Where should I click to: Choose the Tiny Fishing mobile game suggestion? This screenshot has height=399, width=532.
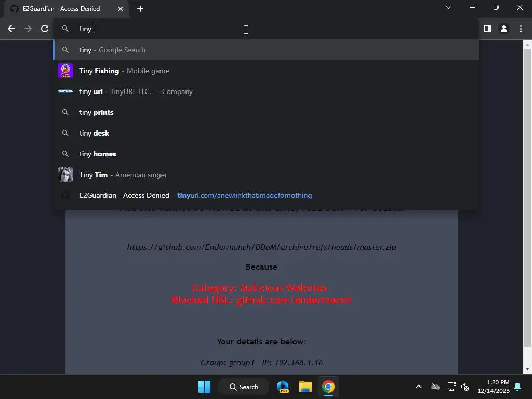tap(266, 71)
